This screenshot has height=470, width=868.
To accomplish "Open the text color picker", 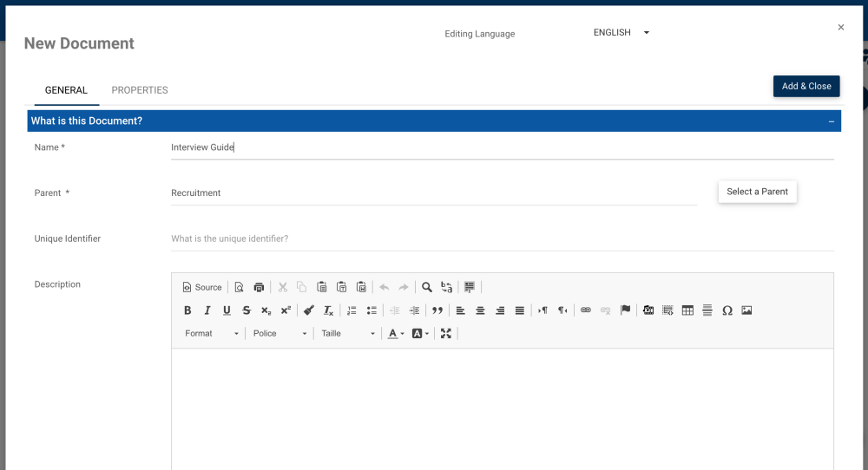I will 396,334.
